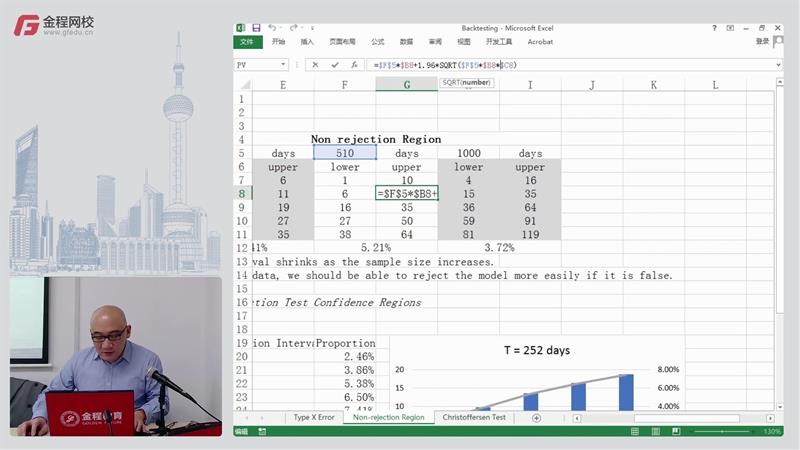Viewport: 800px width, 450px height.
Task: Open the 文件 (File) tab
Action: coord(247,42)
